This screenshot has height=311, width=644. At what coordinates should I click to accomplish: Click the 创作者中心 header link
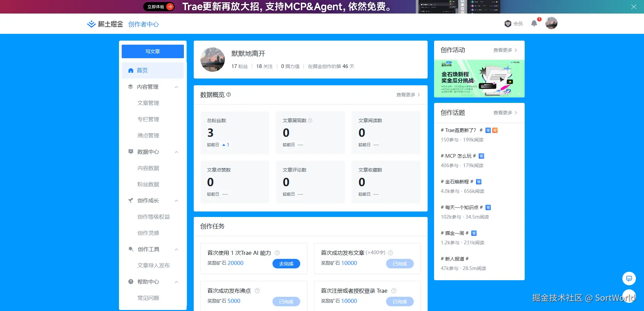pyautogui.click(x=143, y=24)
